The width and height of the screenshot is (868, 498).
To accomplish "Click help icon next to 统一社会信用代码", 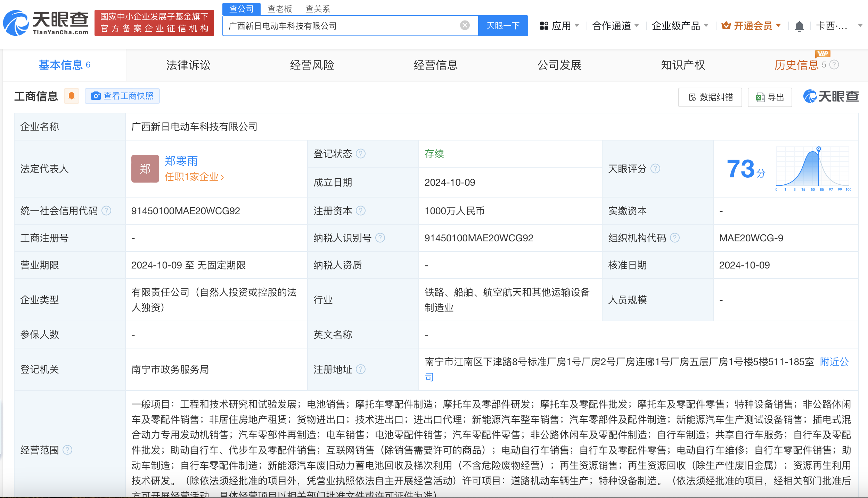I will click(106, 211).
